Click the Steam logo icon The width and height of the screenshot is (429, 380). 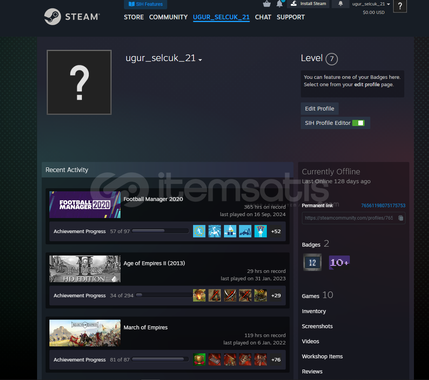(x=52, y=17)
